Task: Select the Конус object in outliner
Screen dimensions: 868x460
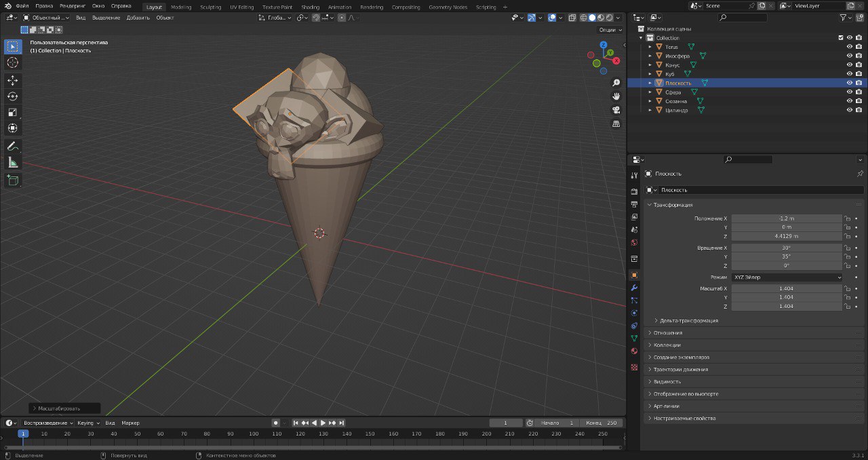Action: point(671,65)
